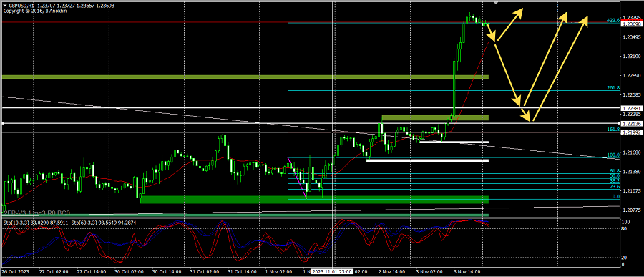The height and width of the screenshot is (277, 644).
Task: Select the wide dark green support zone
Action: [x=315, y=200]
